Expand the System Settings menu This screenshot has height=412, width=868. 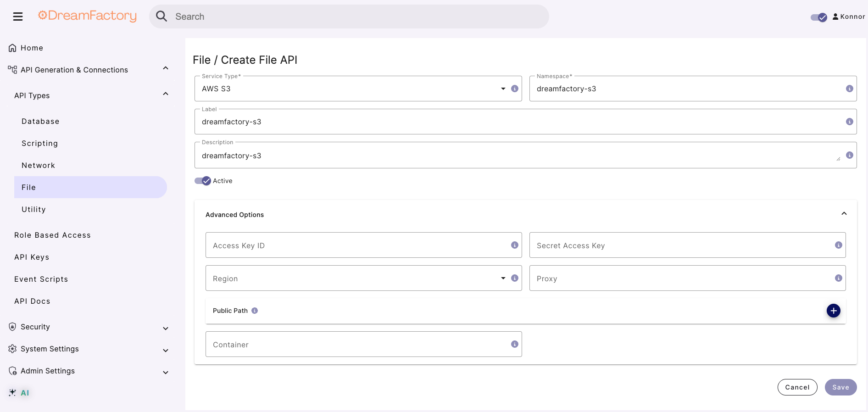[x=166, y=351]
